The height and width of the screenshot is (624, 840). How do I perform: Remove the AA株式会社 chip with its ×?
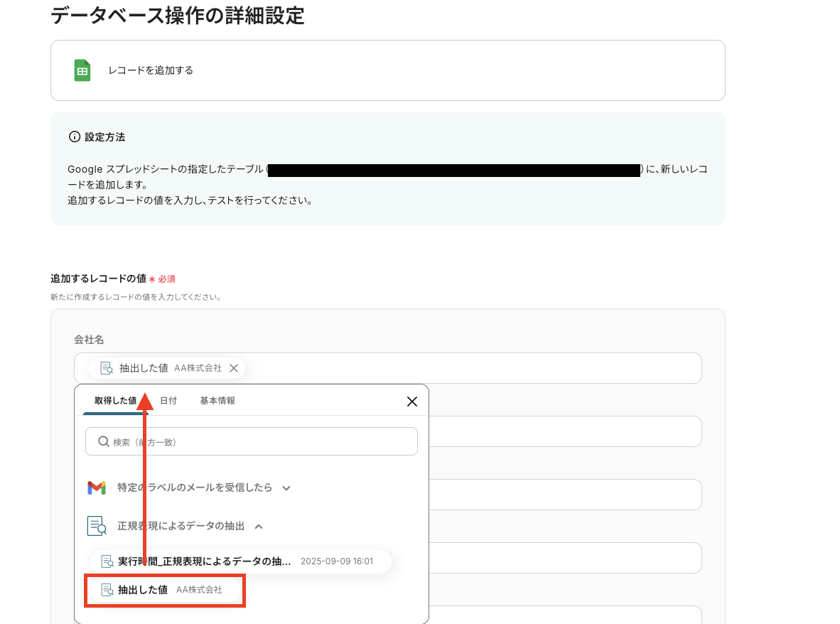pos(234,368)
